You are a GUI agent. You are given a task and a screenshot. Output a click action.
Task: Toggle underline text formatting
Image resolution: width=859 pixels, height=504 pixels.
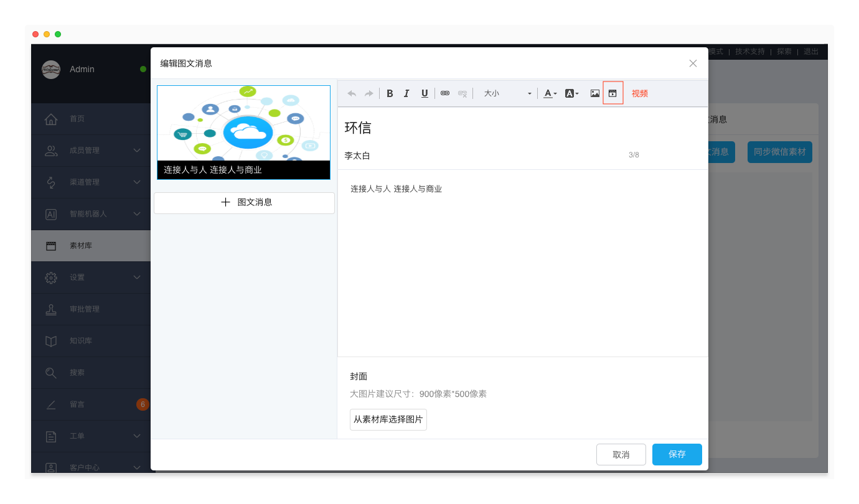(x=425, y=93)
